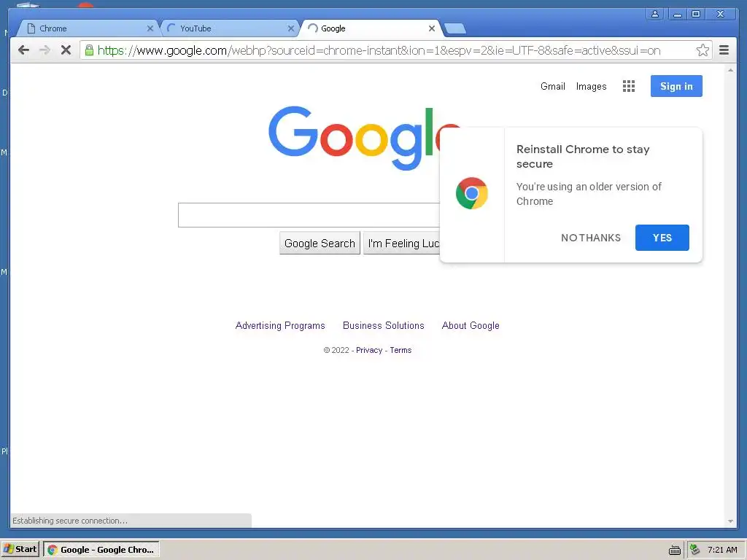Click the forward navigation arrow

pyautogui.click(x=44, y=50)
